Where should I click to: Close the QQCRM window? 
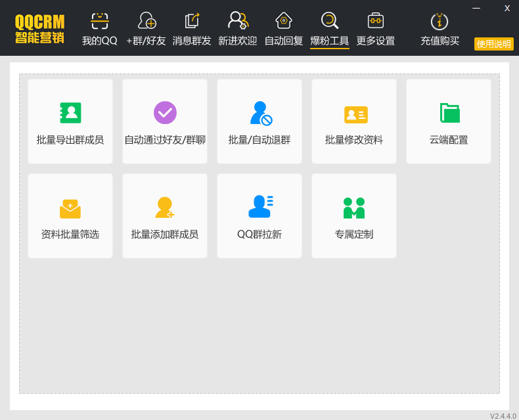(x=507, y=9)
